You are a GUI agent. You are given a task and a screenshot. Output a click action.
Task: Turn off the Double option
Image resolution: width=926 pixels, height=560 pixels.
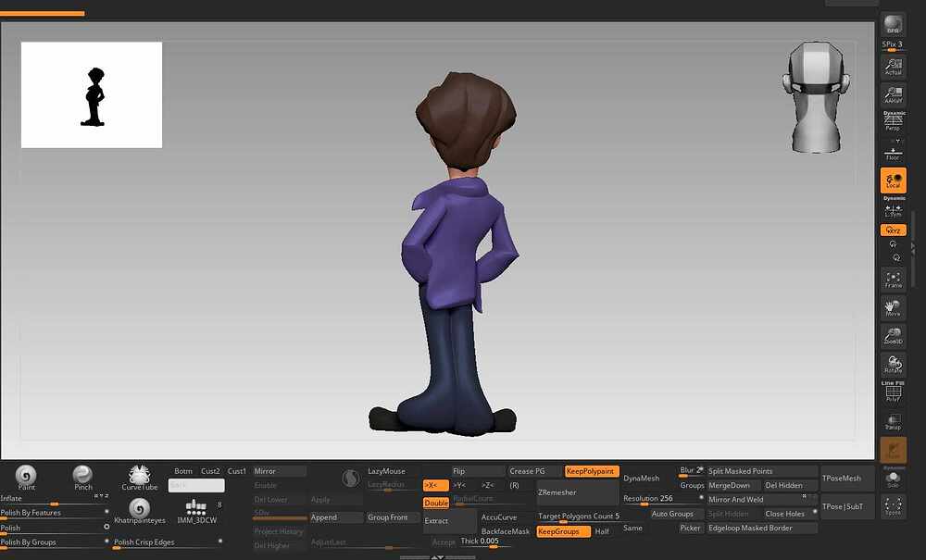coord(435,503)
